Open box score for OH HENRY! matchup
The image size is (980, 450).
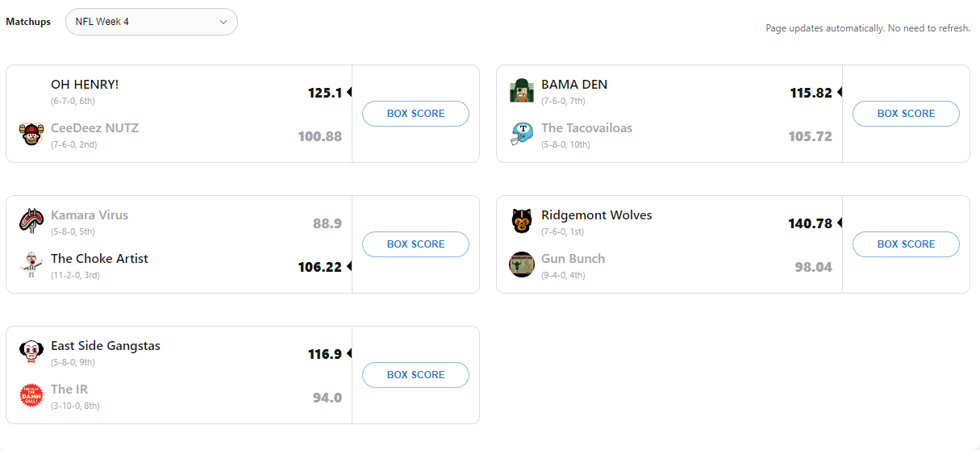click(415, 114)
